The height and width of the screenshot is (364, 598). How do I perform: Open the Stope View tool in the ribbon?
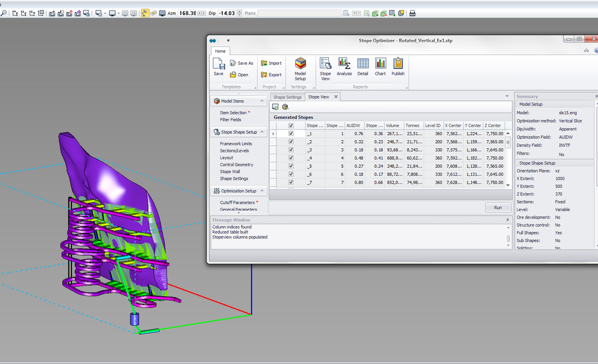point(325,67)
